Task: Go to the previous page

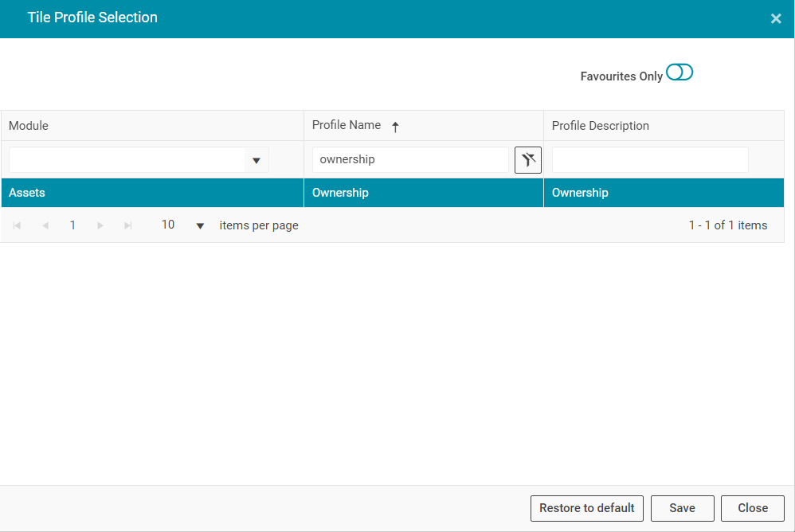Action: click(45, 225)
